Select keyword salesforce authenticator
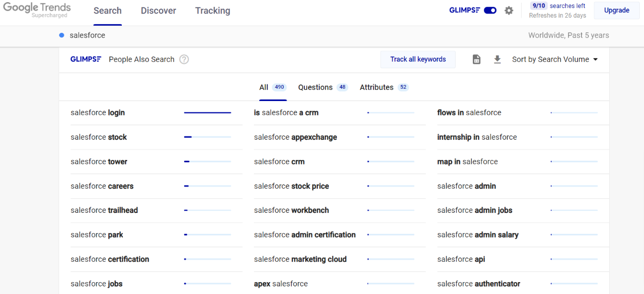The height and width of the screenshot is (294, 644). tap(479, 284)
